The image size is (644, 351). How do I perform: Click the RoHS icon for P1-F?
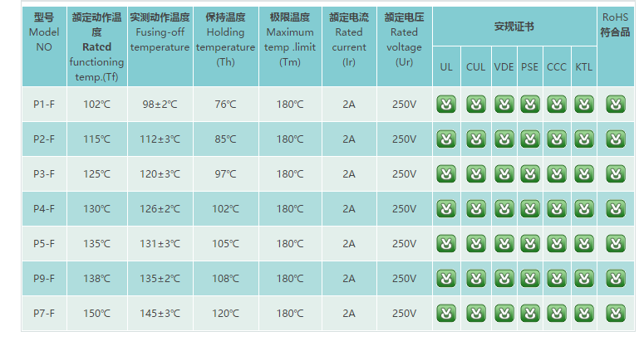(x=615, y=104)
